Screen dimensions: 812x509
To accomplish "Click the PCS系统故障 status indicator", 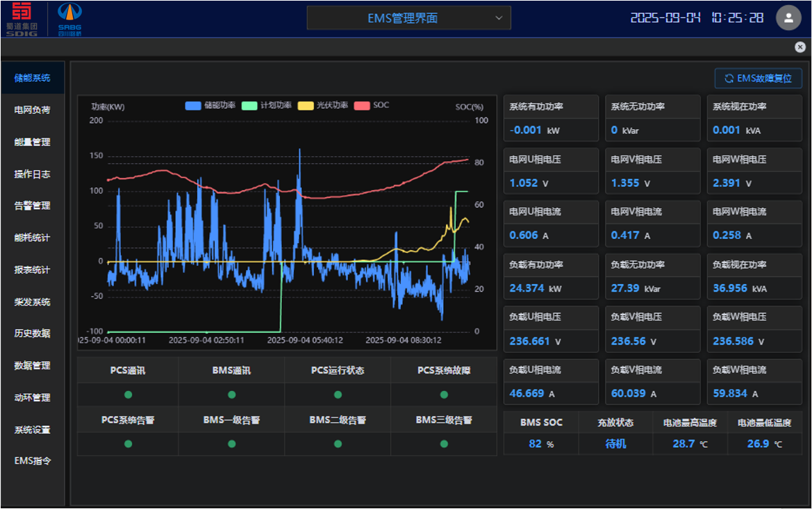I will [x=444, y=394].
